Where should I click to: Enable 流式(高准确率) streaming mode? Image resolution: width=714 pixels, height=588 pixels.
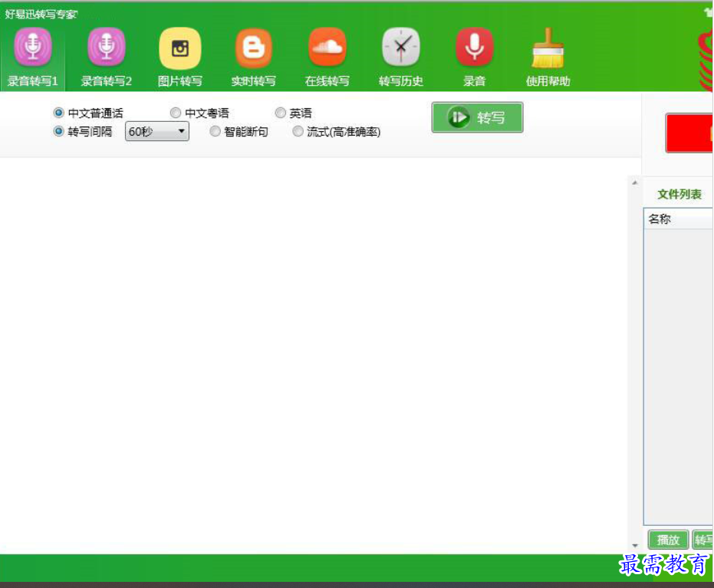coord(298,131)
